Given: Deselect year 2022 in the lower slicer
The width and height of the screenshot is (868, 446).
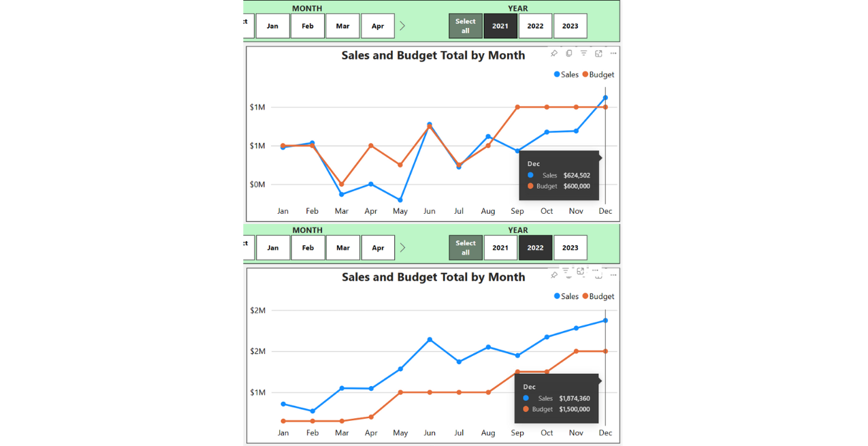Looking at the screenshot, I should tap(535, 248).
